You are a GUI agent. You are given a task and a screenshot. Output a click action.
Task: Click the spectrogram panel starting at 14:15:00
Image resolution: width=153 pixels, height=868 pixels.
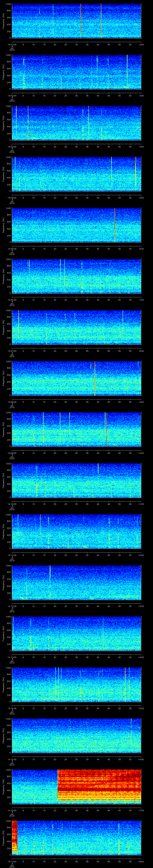pos(77,736)
